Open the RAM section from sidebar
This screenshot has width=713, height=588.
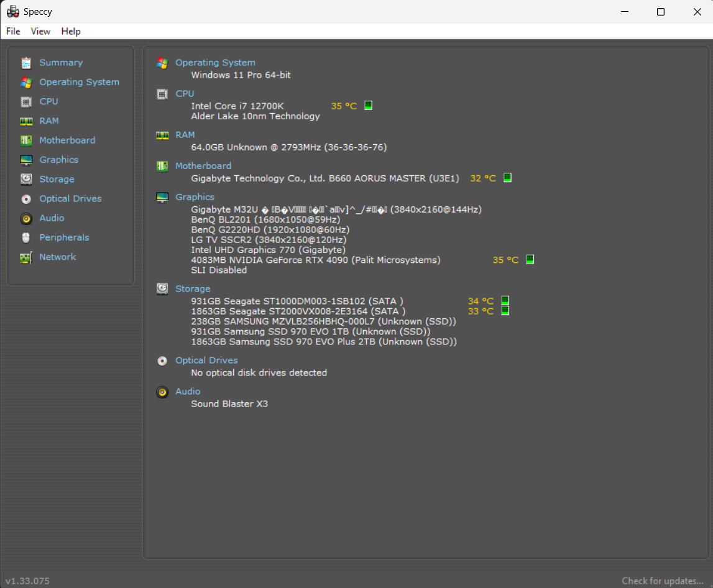[49, 121]
